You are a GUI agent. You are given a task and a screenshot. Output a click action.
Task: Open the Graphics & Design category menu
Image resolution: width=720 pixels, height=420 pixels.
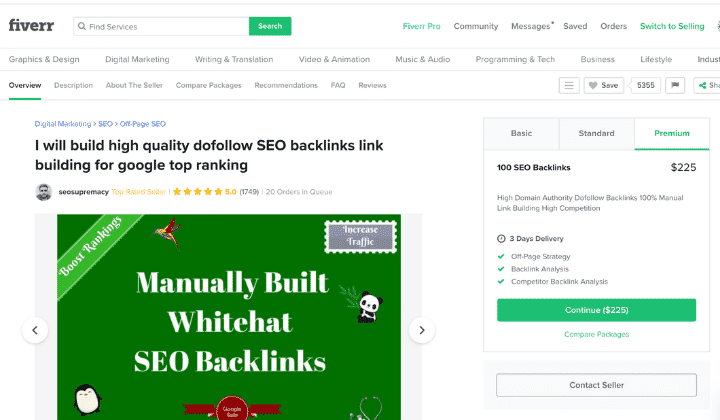click(x=44, y=59)
